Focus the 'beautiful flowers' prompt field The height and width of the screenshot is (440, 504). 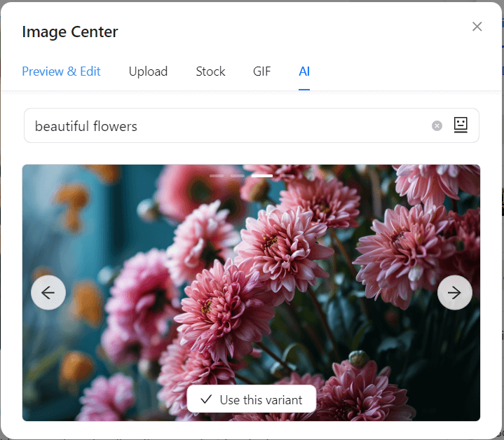pyautogui.click(x=224, y=126)
